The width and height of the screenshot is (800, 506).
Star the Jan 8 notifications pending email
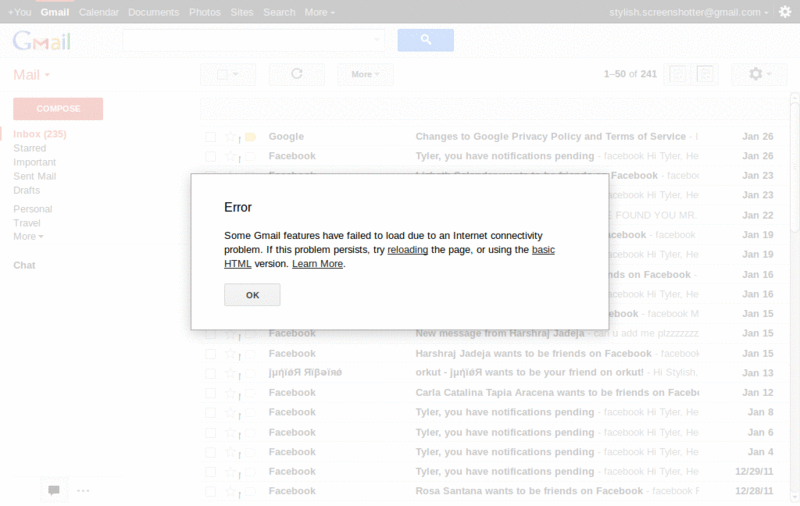click(230, 412)
